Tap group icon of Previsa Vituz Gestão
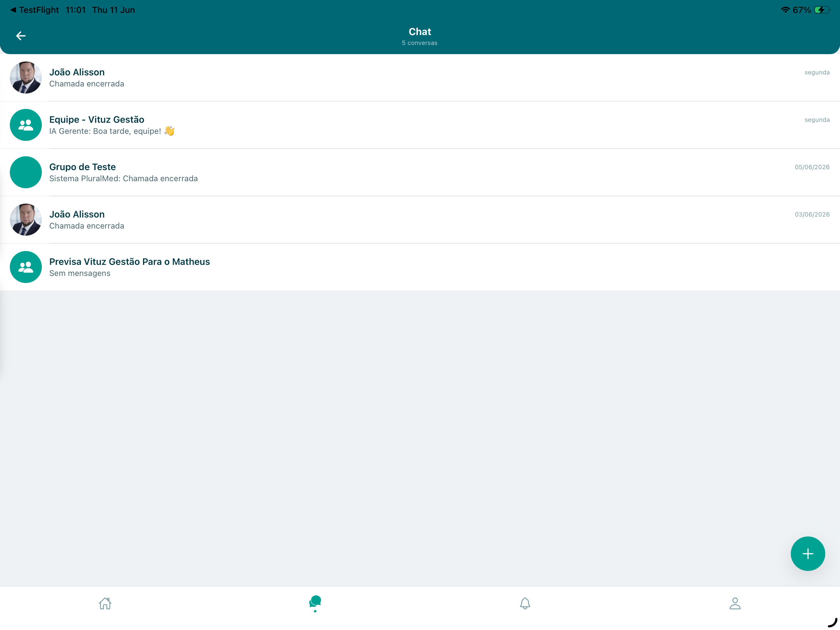Image resolution: width=840 pixels, height=630 pixels. (x=26, y=267)
